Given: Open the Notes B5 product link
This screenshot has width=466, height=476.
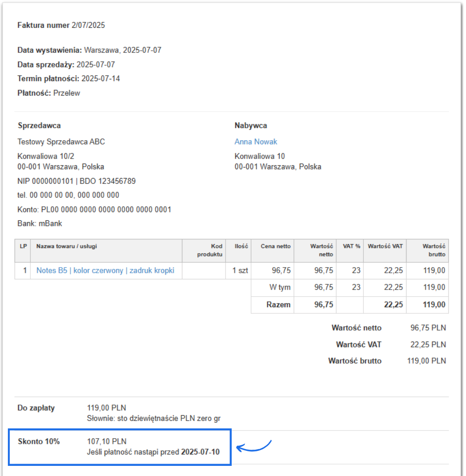Looking at the screenshot, I should pyautogui.click(x=105, y=271).
